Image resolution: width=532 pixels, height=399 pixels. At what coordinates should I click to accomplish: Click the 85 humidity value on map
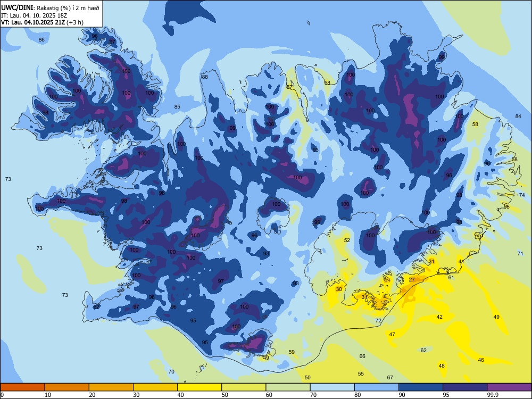(177, 106)
